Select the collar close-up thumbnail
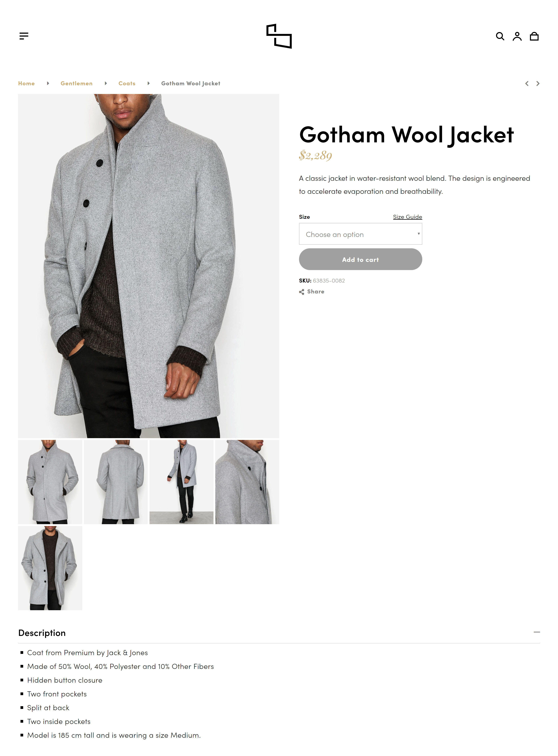The image size is (558, 756). (x=247, y=482)
